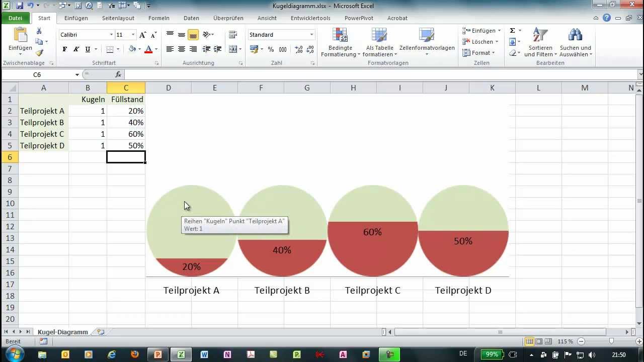Open the Als Tabelle formatieren dropdown
The image size is (644, 362).
click(380, 43)
